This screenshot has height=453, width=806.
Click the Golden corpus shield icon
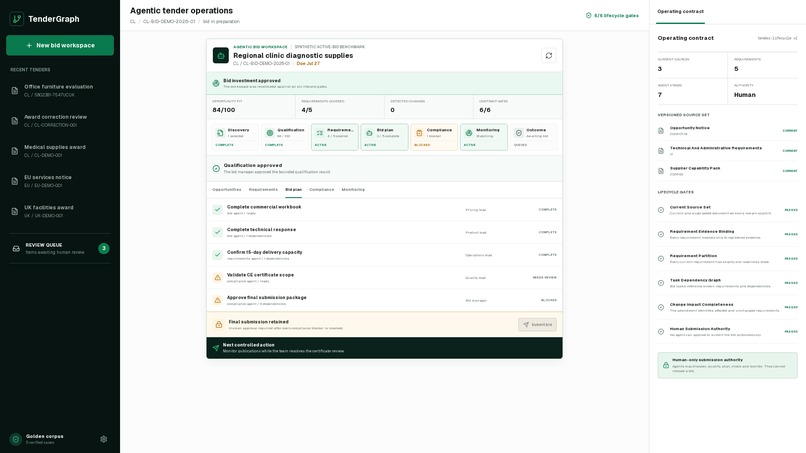tap(15, 439)
